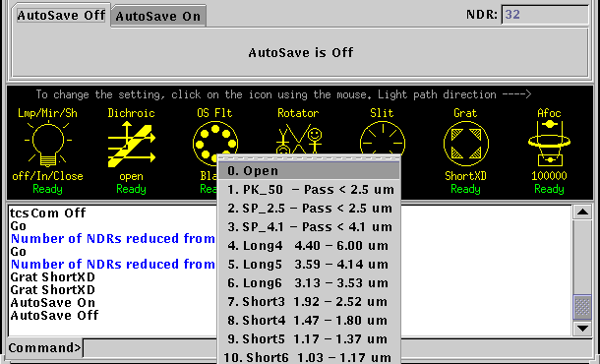600x364 pixels.
Task: Click the green Ready under Grat
Action: [465, 189]
